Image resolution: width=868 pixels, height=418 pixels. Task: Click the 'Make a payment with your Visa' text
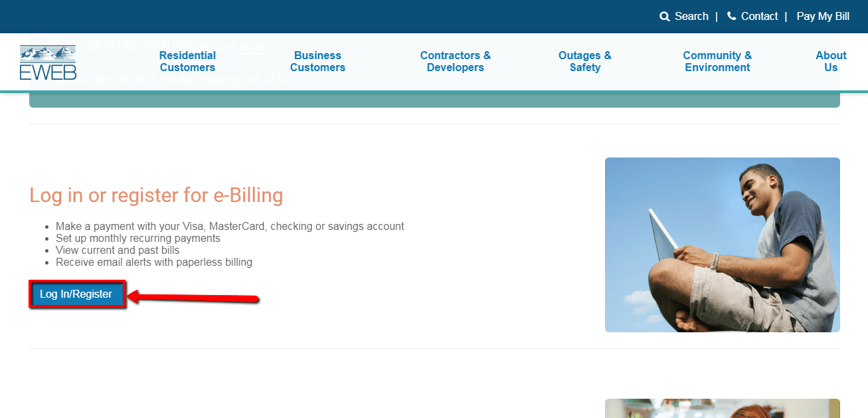[230, 227]
